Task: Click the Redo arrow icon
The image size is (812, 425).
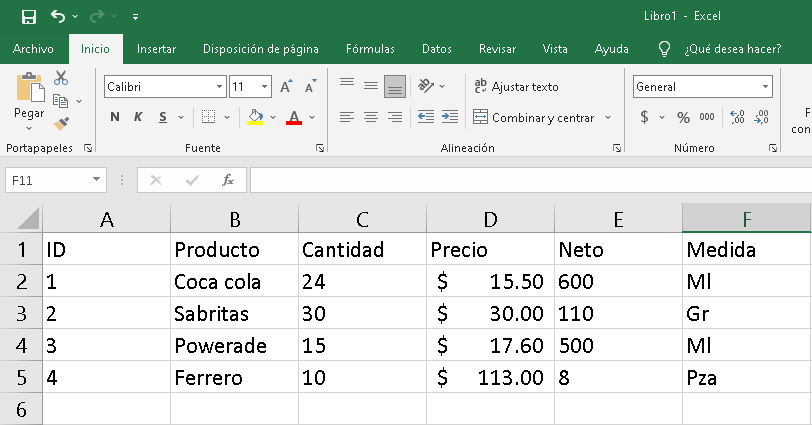Action: (x=97, y=17)
